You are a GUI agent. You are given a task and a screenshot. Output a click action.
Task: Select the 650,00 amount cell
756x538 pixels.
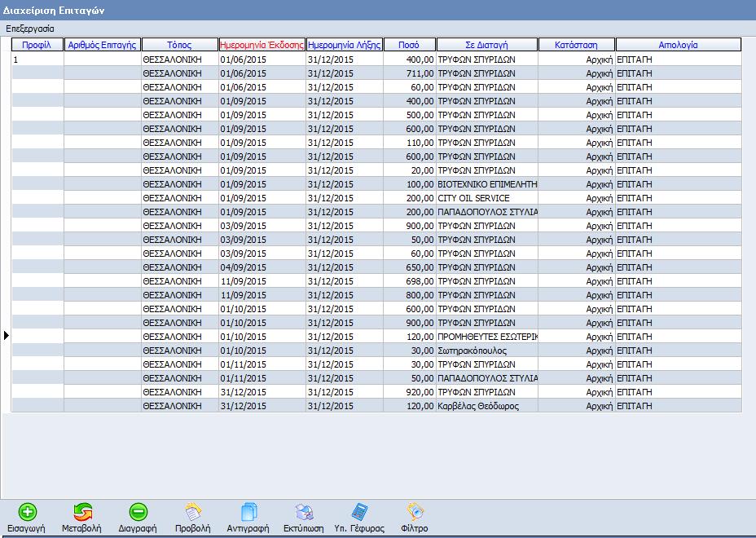(410, 268)
